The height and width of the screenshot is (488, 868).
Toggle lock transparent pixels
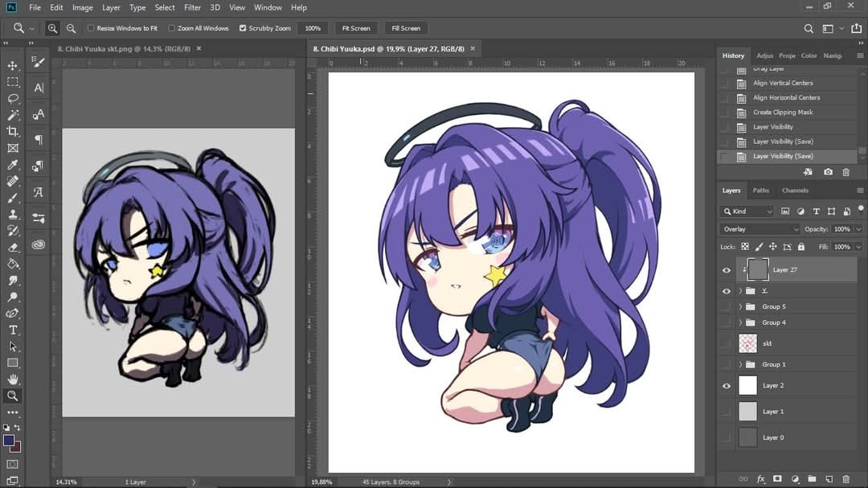(745, 247)
